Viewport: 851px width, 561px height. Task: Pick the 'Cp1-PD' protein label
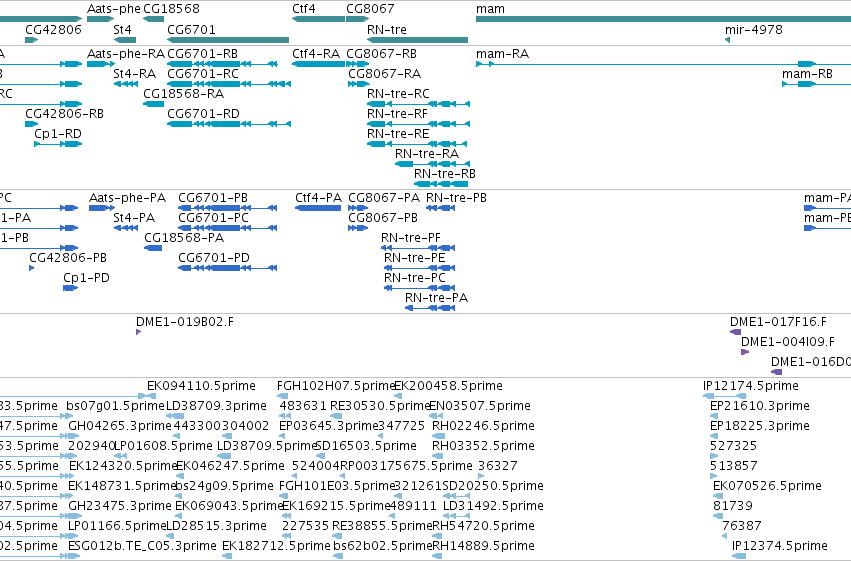[x=86, y=278]
